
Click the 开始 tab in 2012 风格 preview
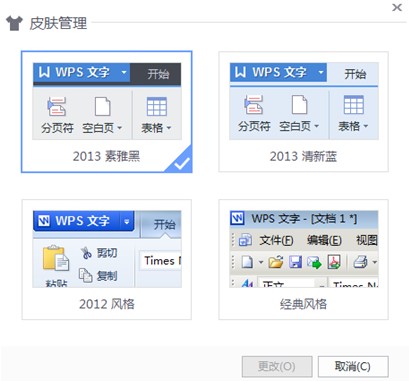[x=164, y=224]
